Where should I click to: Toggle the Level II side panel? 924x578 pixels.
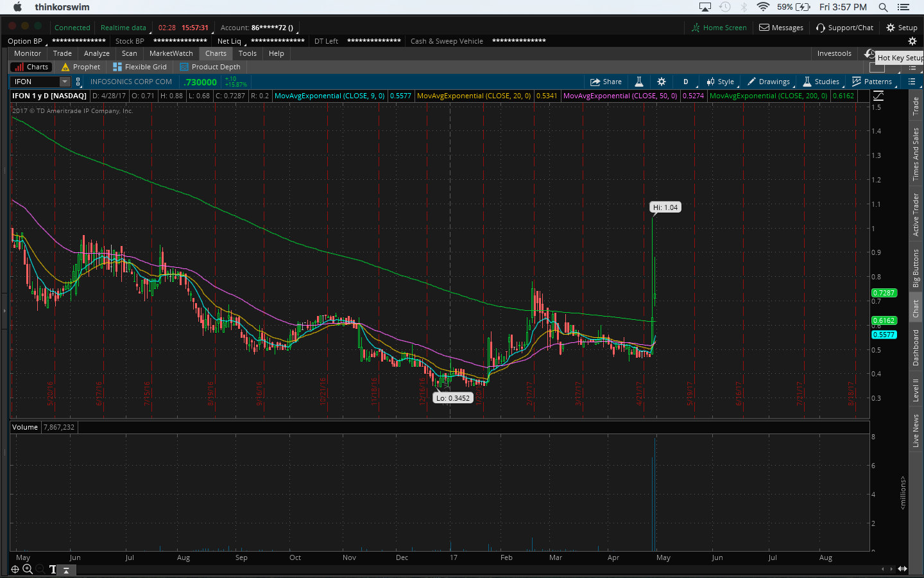pos(916,390)
